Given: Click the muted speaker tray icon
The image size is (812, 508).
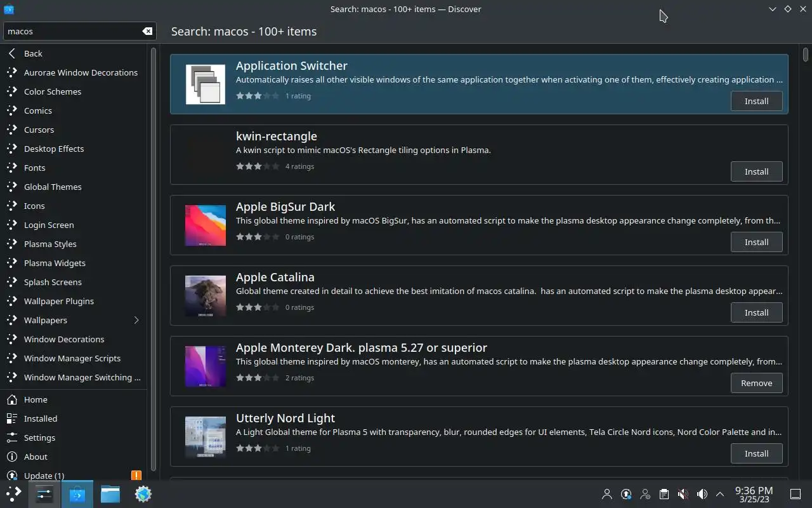Looking at the screenshot, I should tap(683, 494).
